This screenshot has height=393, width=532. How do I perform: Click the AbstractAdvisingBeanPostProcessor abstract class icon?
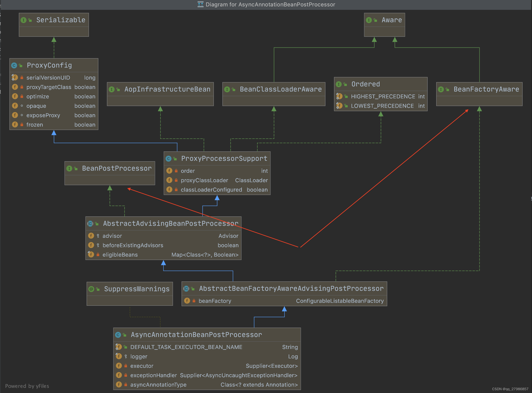[x=90, y=224]
